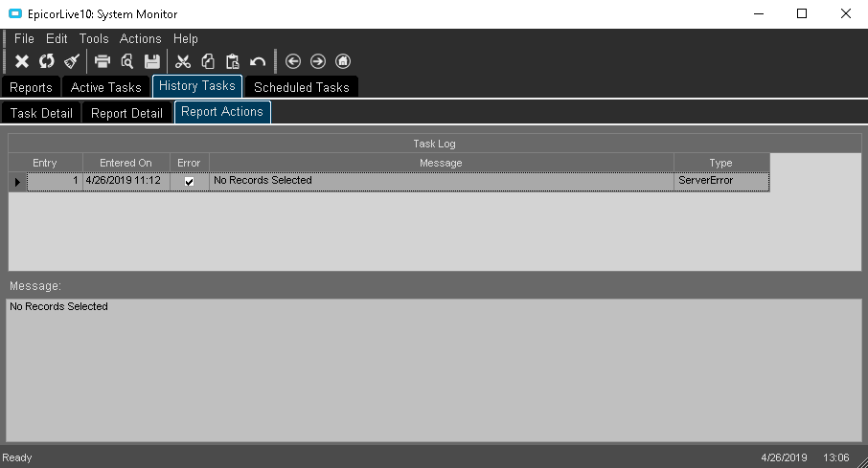Viewport: 868px width, 468px height.
Task: Click the Entry column header
Action: pyautogui.click(x=45, y=163)
